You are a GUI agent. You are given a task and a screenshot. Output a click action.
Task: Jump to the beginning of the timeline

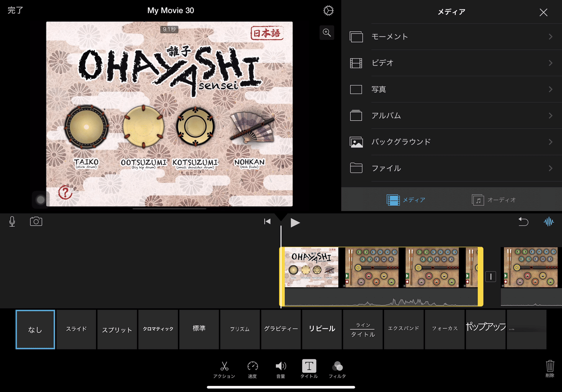coord(267,222)
